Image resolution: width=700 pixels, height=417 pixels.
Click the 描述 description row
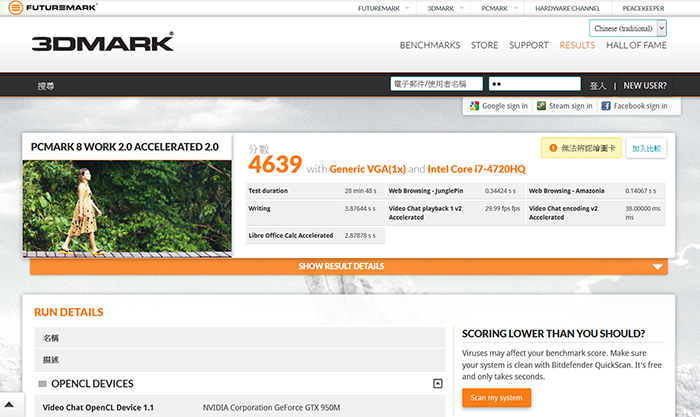coord(240,360)
